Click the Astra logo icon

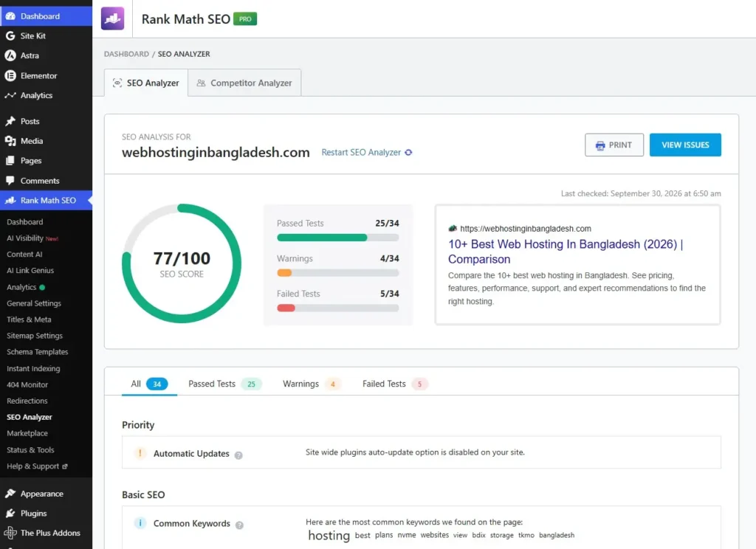pos(10,55)
